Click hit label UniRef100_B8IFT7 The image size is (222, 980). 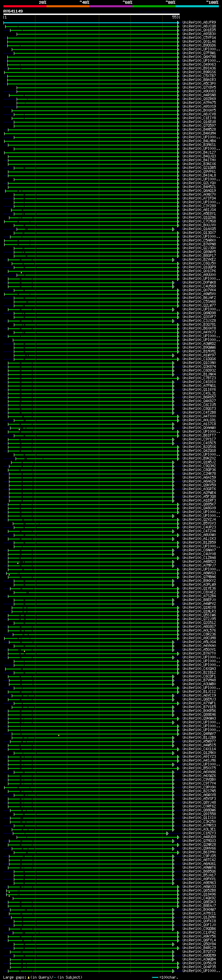pos(199,435)
